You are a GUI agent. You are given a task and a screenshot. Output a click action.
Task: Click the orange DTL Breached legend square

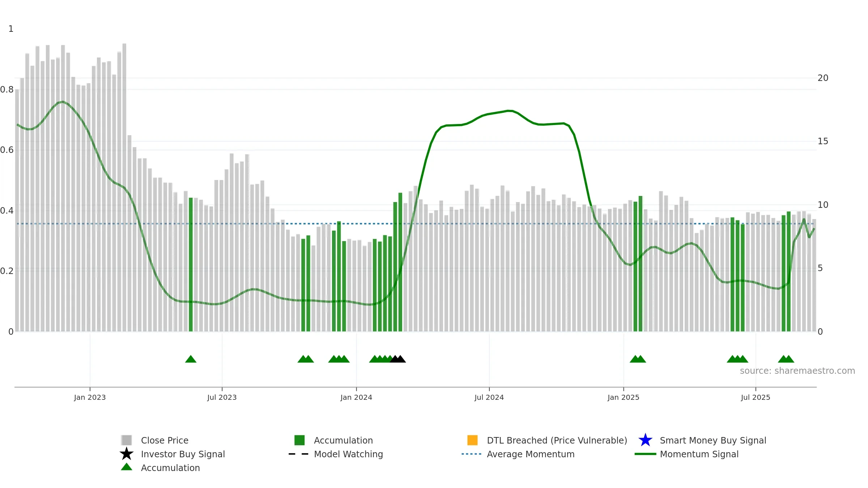[472, 440]
